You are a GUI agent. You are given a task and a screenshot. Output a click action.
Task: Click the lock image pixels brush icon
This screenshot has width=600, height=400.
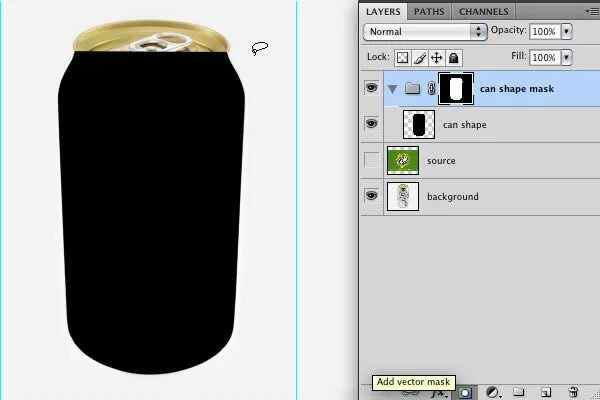pos(420,58)
